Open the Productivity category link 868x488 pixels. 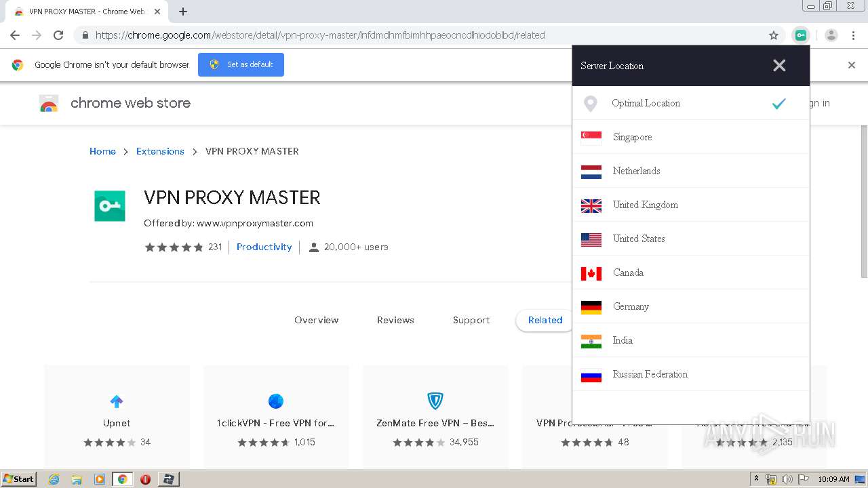pos(264,247)
